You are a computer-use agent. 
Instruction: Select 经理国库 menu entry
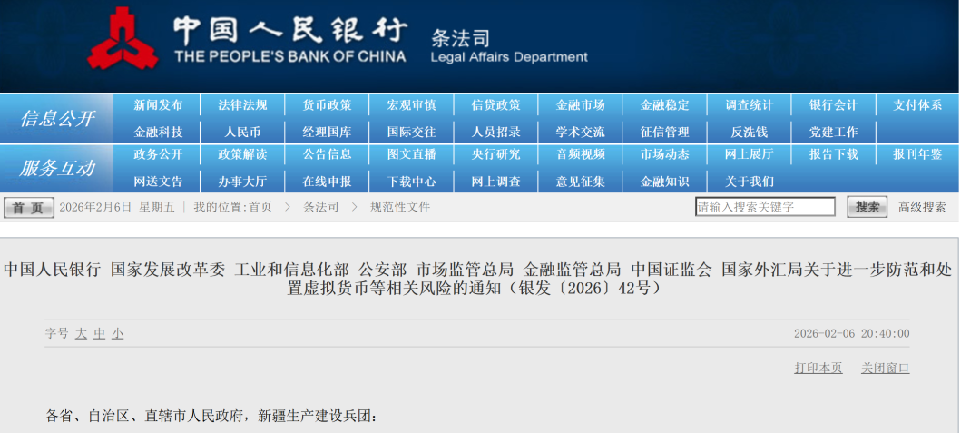click(327, 133)
